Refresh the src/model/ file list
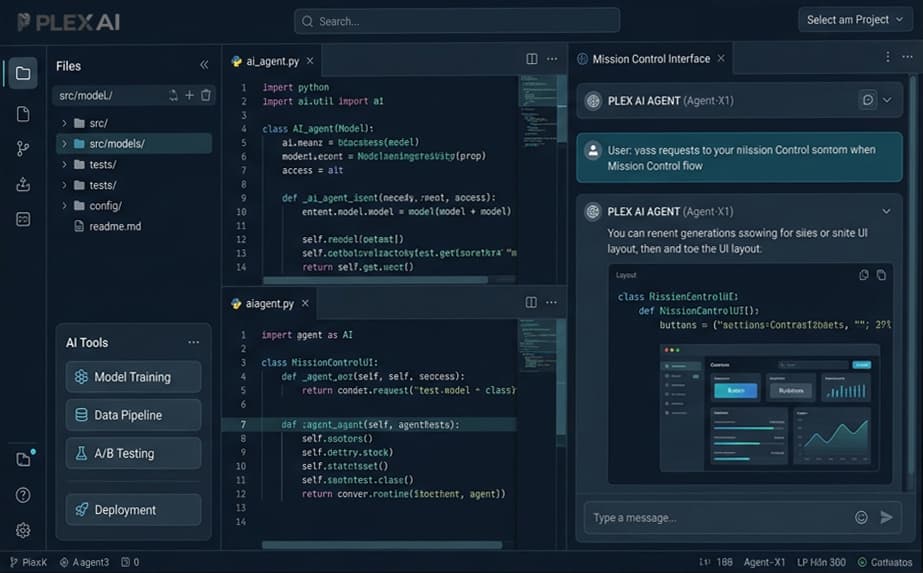 173,95
